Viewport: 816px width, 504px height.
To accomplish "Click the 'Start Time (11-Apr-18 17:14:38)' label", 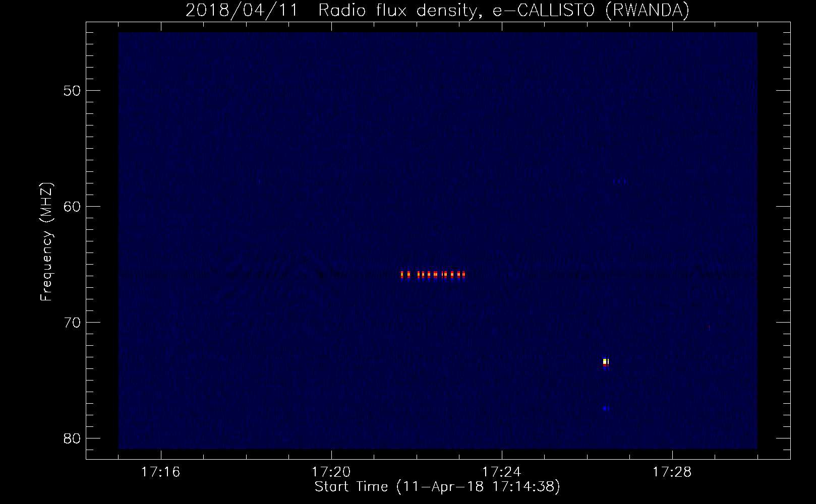I will click(437, 487).
